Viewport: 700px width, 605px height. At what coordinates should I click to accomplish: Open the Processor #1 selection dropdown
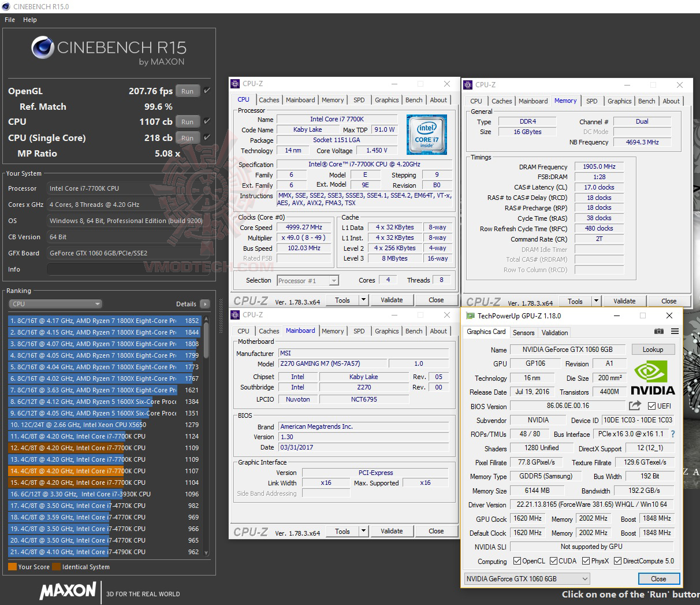(x=307, y=281)
